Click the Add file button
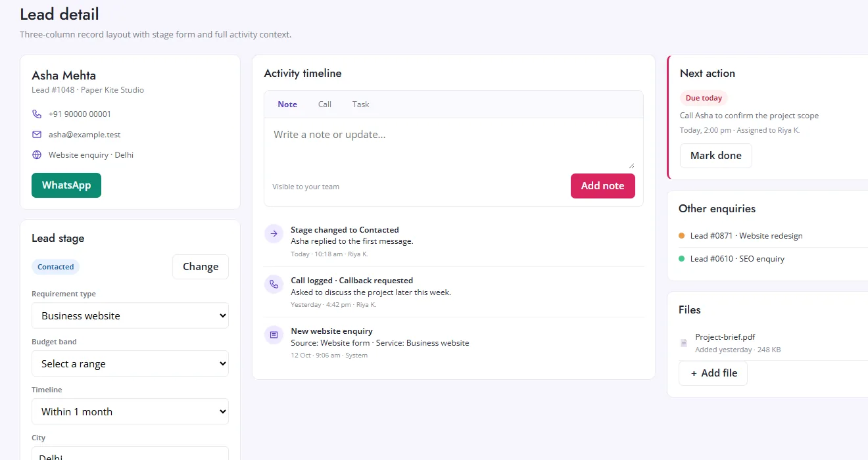The height and width of the screenshot is (460, 868). [713, 373]
